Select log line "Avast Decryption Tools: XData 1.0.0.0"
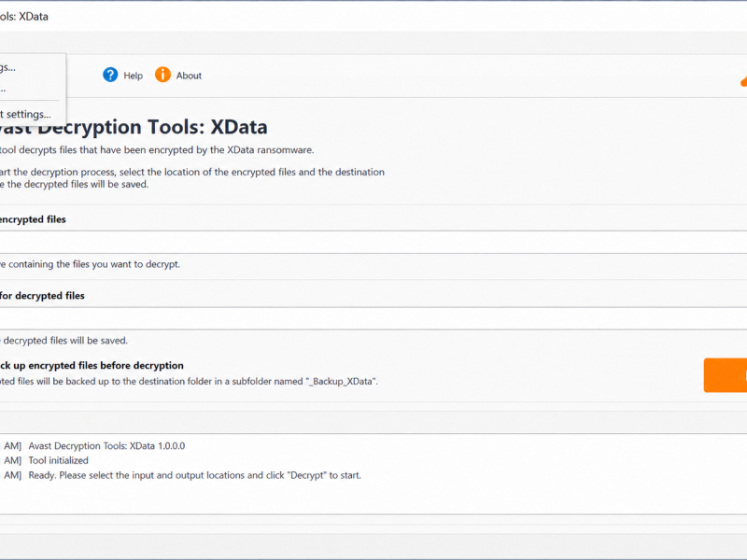This screenshot has height=560, width=747. pyautogui.click(x=106, y=446)
